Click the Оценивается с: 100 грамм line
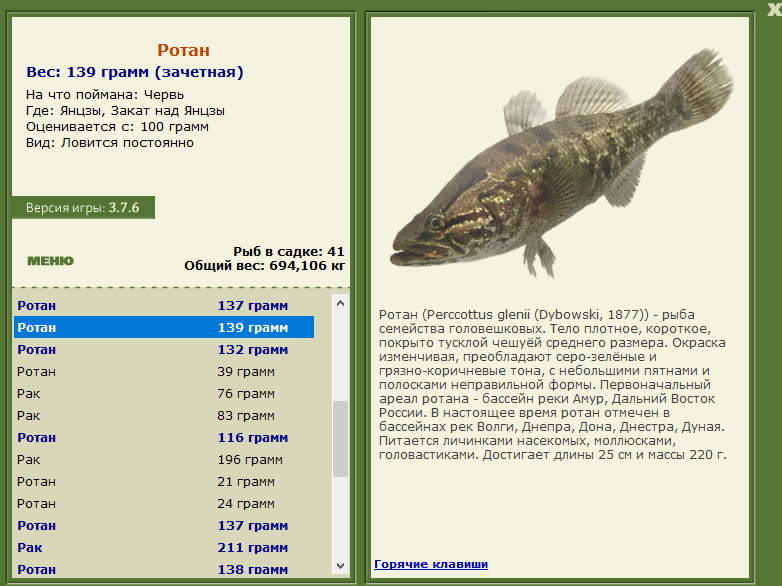Image resolution: width=782 pixels, height=586 pixels. 117,127
